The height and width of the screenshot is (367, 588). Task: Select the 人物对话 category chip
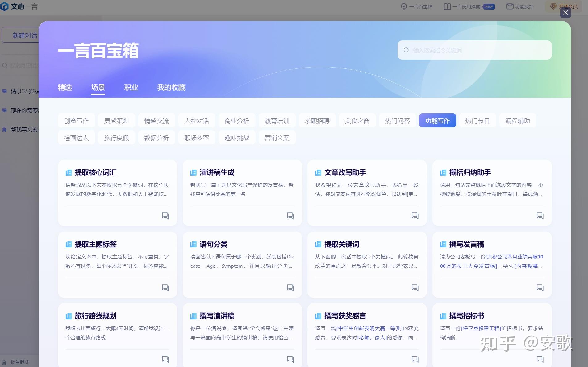pos(197,121)
